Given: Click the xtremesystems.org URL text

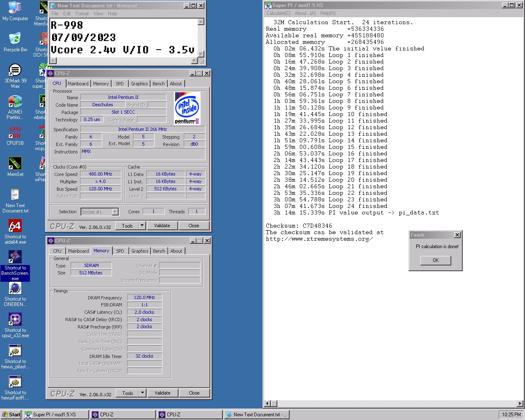Looking at the screenshot, I should (x=320, y=239).
